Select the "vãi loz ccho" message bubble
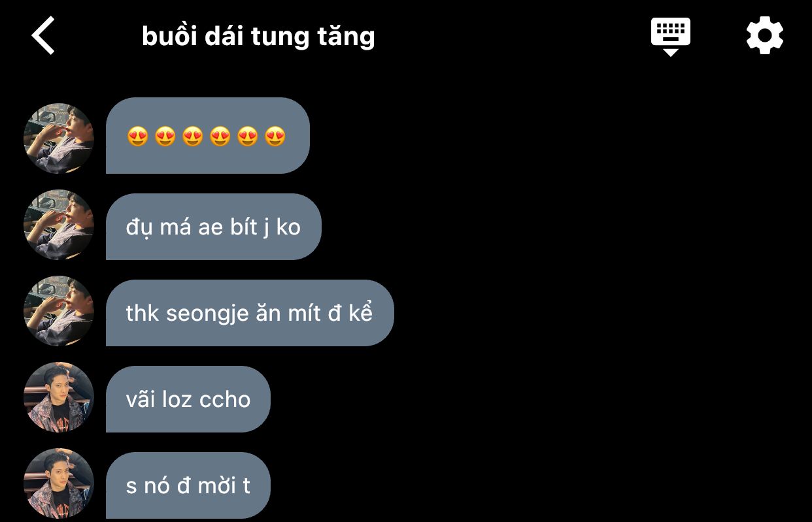The image size is (812, 522). [188, 399]
